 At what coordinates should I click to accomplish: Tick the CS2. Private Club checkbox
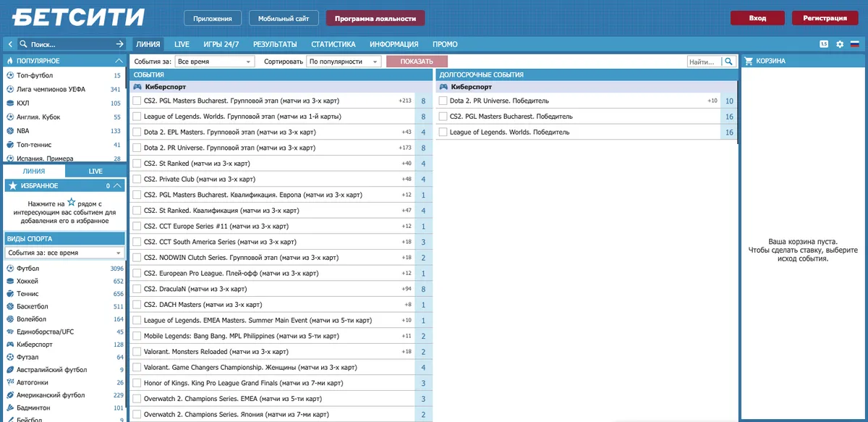click(137, 180)
